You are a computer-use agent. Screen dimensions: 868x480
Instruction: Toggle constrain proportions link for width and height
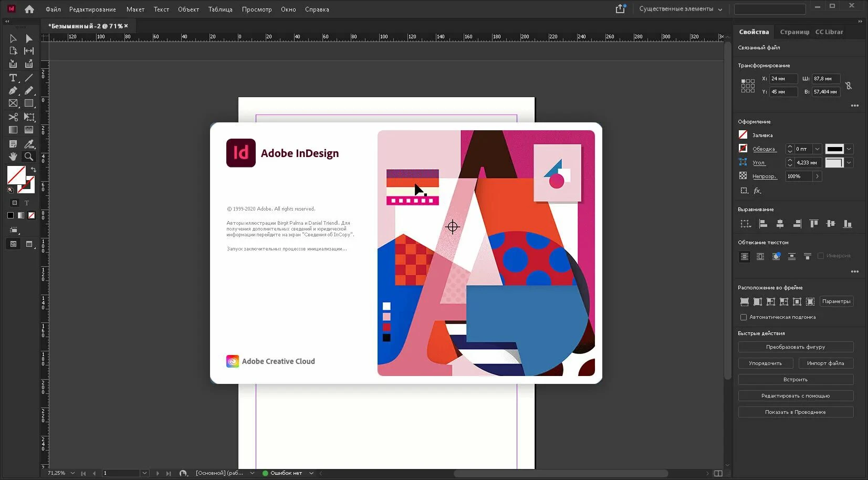pos(849,85)
